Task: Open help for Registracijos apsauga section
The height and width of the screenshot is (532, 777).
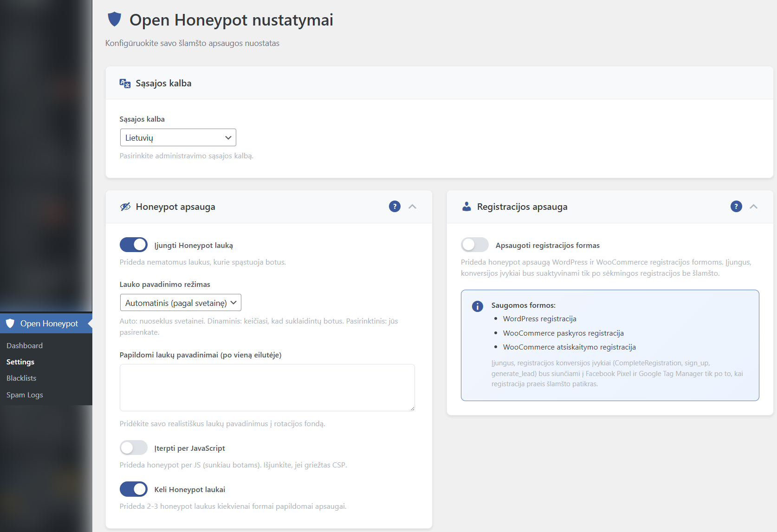Action: tap(736, 207)
